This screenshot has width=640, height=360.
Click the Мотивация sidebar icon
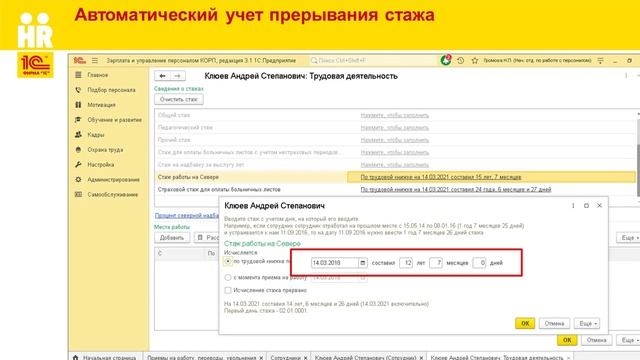[78, 105]
